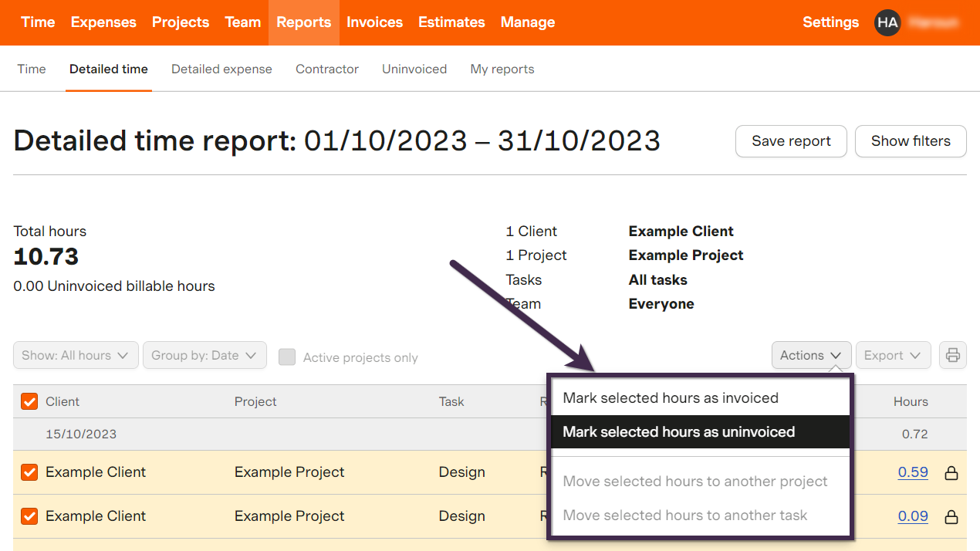Screen dimensions: 980x551
Task: Open the HA user avatar menu
Action: point(887,22)
